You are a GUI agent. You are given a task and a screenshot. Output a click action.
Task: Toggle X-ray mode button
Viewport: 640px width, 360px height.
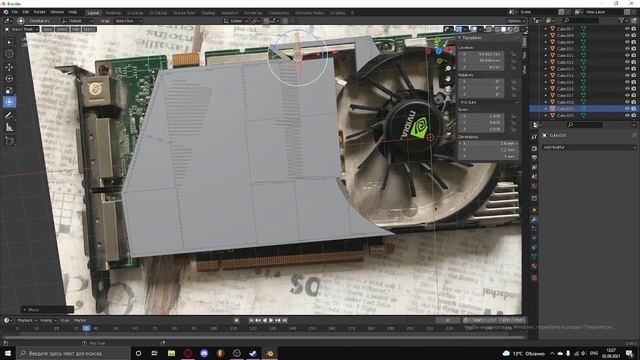click(x=489, y=29)
